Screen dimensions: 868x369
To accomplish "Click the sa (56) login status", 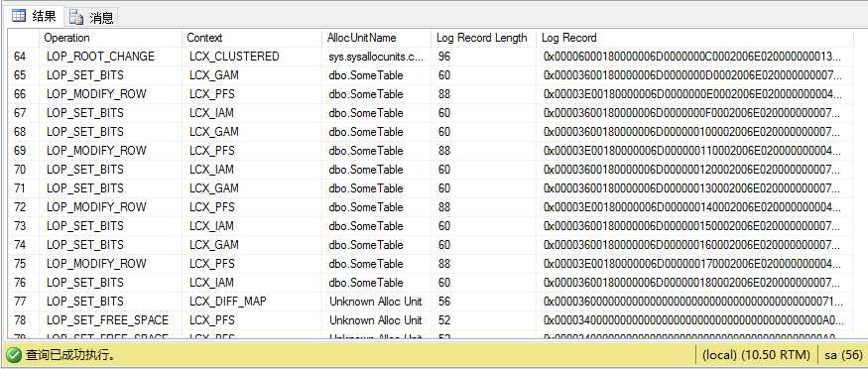I will pyautogui.click(x=843, y=354).
